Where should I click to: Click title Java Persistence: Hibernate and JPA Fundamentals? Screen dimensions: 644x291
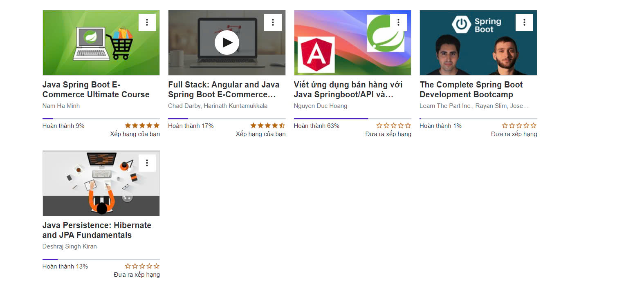click(97, 230)
